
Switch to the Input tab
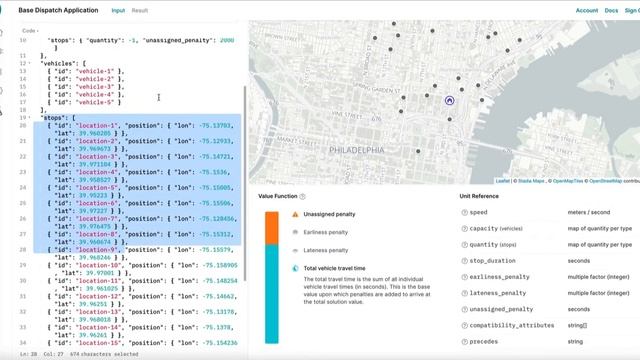coord(118,11)
